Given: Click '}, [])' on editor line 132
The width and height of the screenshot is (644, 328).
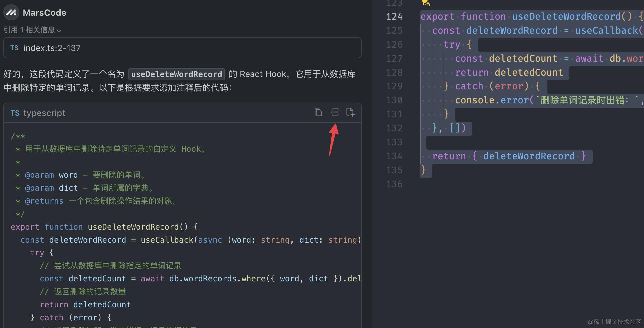Looking at the screenshot, I should [x=449, y=128].
